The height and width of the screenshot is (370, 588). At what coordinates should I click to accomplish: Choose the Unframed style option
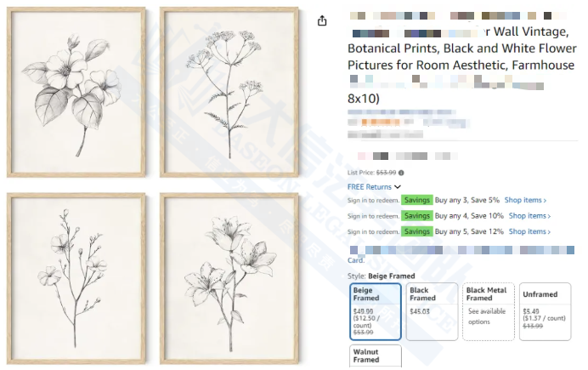point(545,311)
